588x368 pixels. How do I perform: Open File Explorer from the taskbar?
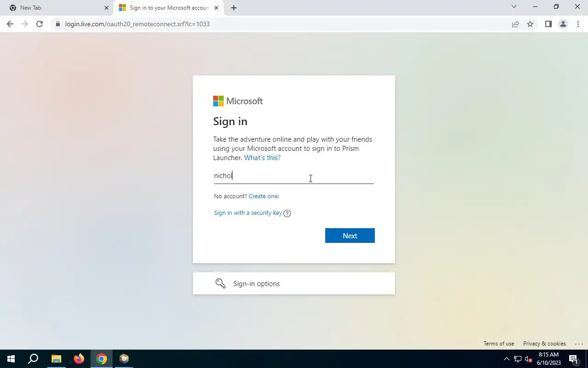pyautogui.click(x=56, y=359)
